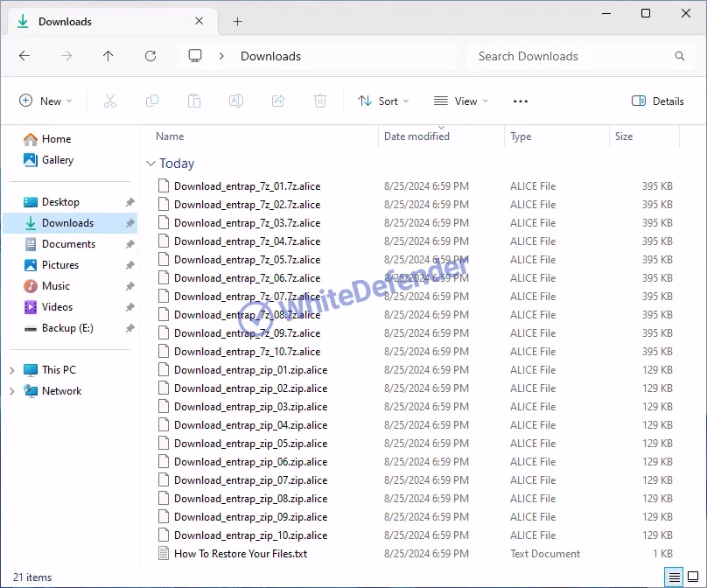Expand the This PC tree node
This screenshot has width=707, height=588.
click(11, 370)
